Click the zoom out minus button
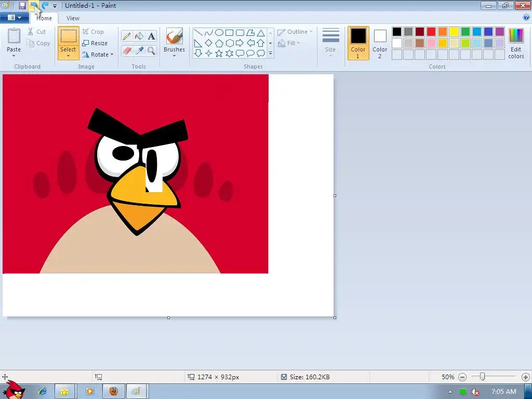 (x=462, y=377)
